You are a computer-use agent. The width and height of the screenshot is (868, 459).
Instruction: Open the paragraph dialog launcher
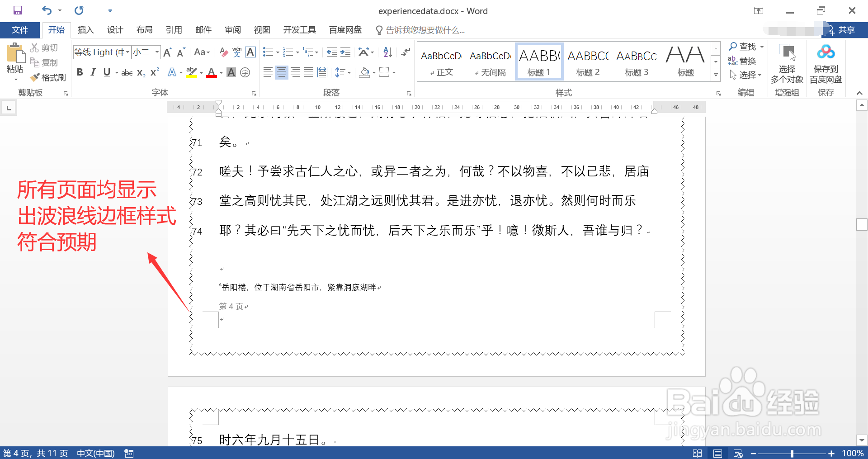point(409,94)
